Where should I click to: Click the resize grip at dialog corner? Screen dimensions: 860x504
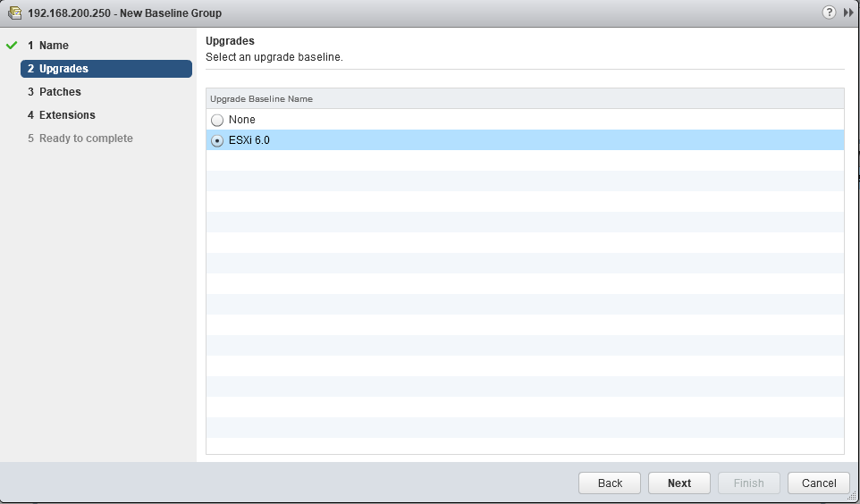[852, 496]
